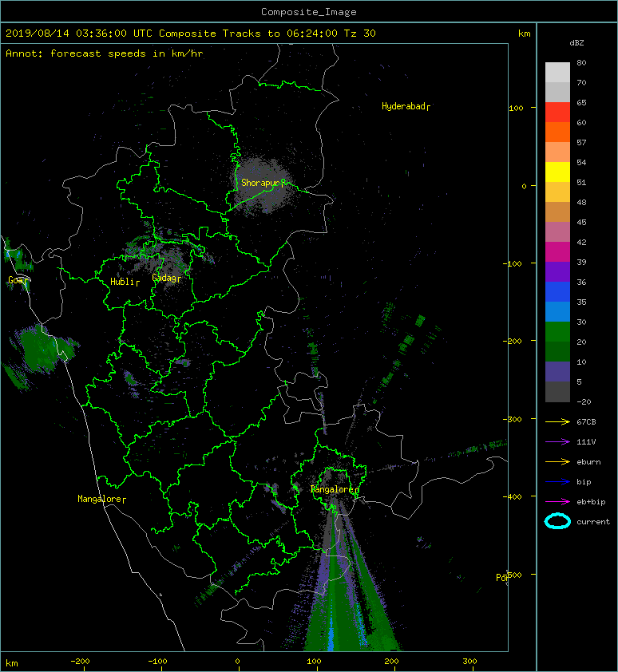
Task: Click the eb+bip magenta arrow legend icon
Action: point(557,501)
